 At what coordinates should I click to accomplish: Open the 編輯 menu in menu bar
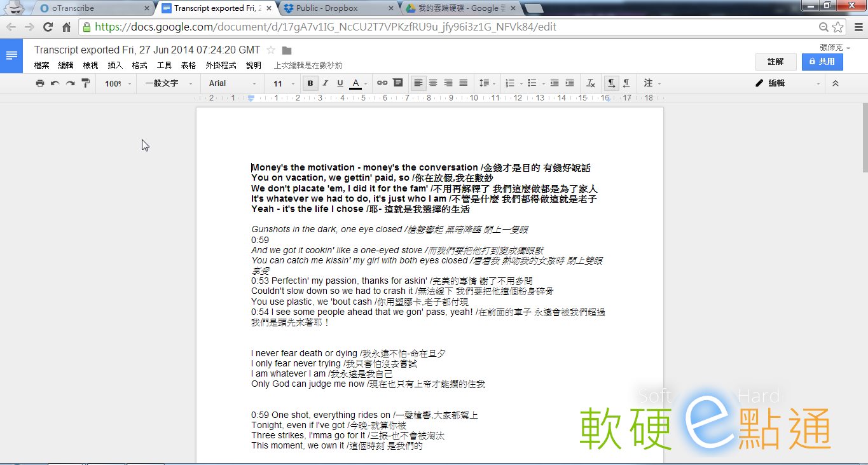66,66
